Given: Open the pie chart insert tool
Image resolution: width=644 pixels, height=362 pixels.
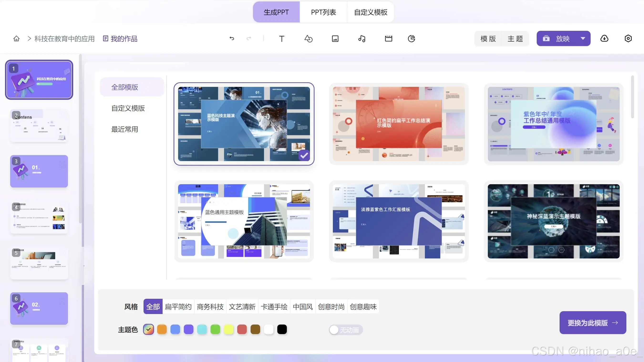Looking at the screenshot, I should pos(411,39).
